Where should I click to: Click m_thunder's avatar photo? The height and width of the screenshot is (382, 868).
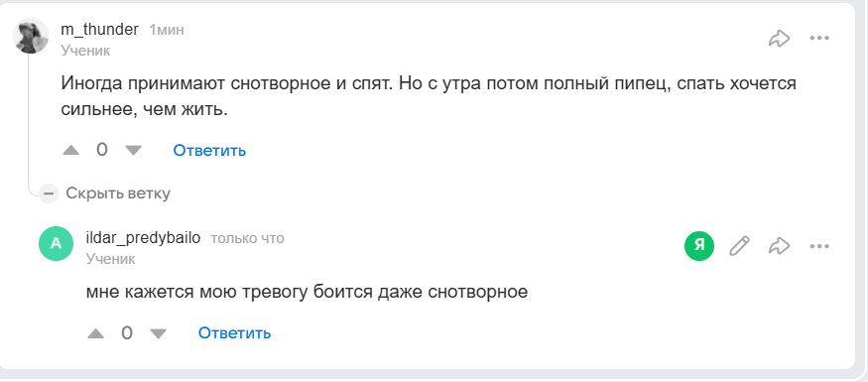[31, 36]
